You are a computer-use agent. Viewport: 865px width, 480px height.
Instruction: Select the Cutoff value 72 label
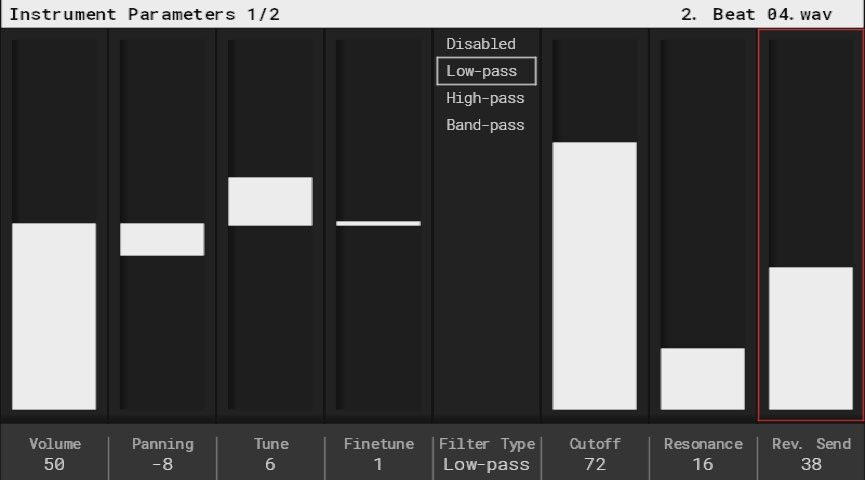(595, 464)
